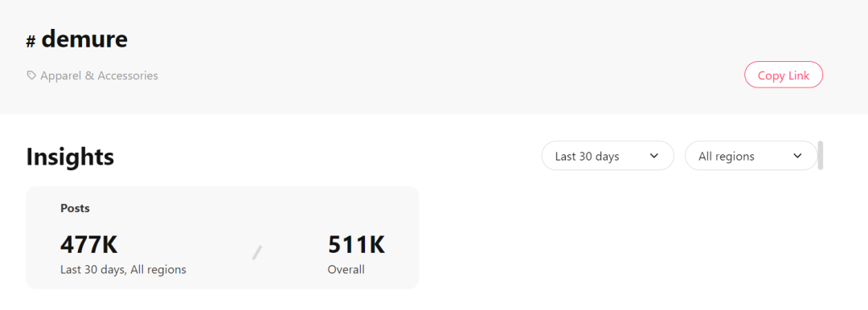The height and width of the screenshot is (310, 868).
Task: Select the Apparel & Accessories category label
Action: pos(99,75)
